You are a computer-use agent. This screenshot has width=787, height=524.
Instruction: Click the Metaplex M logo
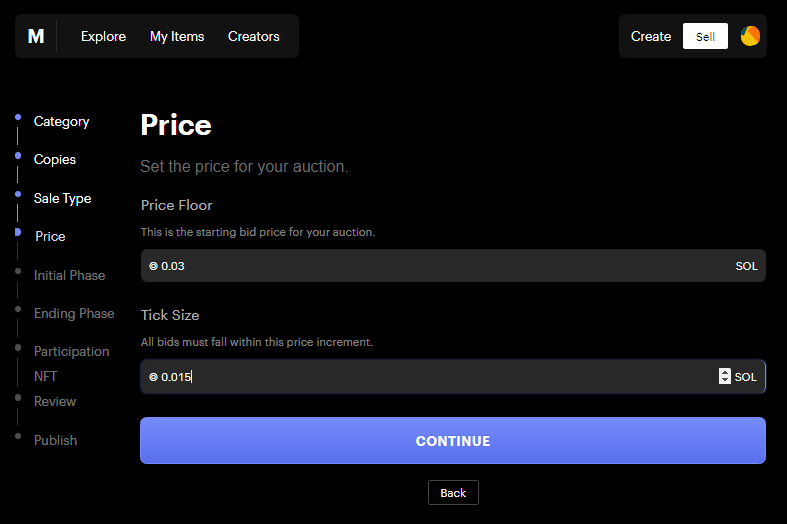36,36
